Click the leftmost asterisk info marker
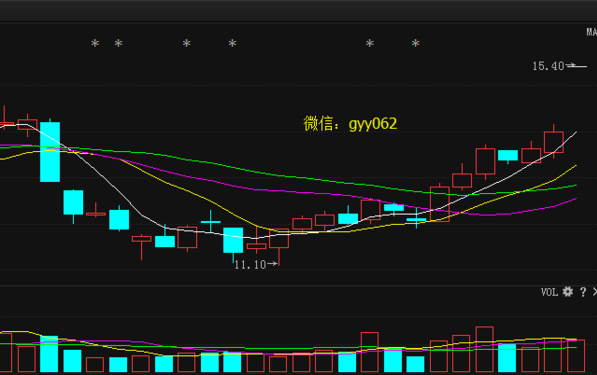This screenshot has height=375, width=597. click(x=95, y=43)
